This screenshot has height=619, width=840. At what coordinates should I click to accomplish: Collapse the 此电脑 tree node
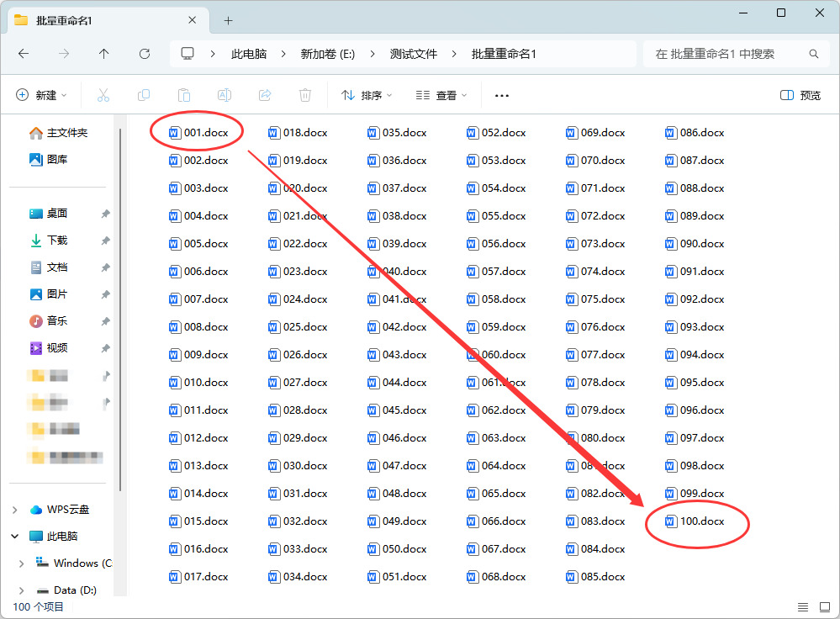point(15,537)
